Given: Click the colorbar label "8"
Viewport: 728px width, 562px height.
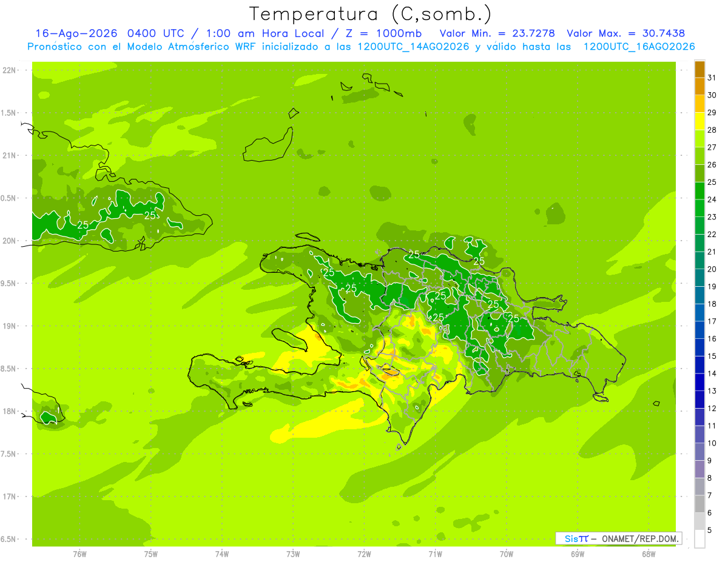Looking at the screenshot, I should 710,478.
